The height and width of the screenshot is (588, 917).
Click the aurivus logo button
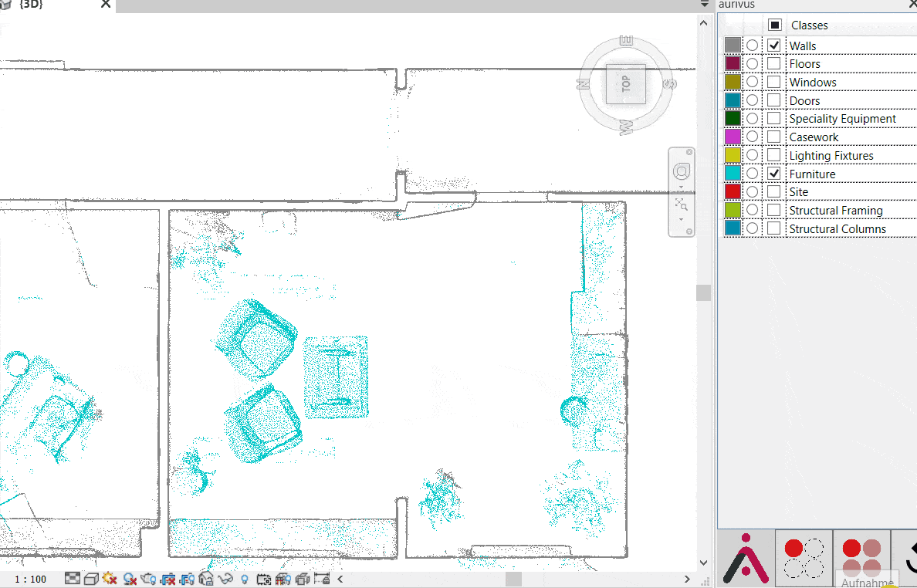pos(746,559)
